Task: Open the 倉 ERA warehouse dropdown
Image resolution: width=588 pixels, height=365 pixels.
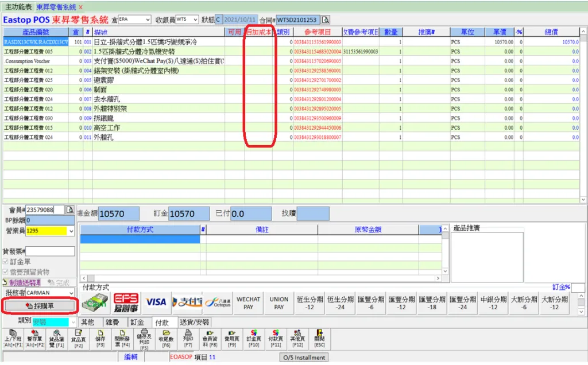Action: (148, 20)
